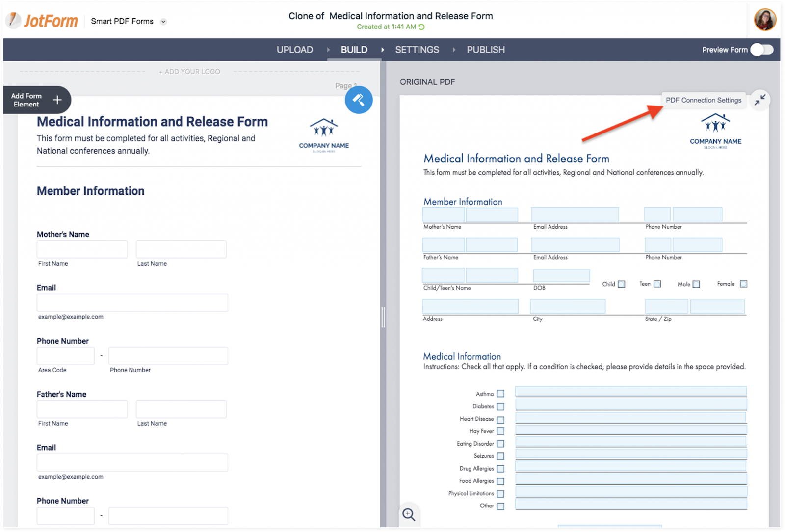Check the Teen checkbox in the PDF
Viewport: 785px width, 532px height.
(657, 284)
